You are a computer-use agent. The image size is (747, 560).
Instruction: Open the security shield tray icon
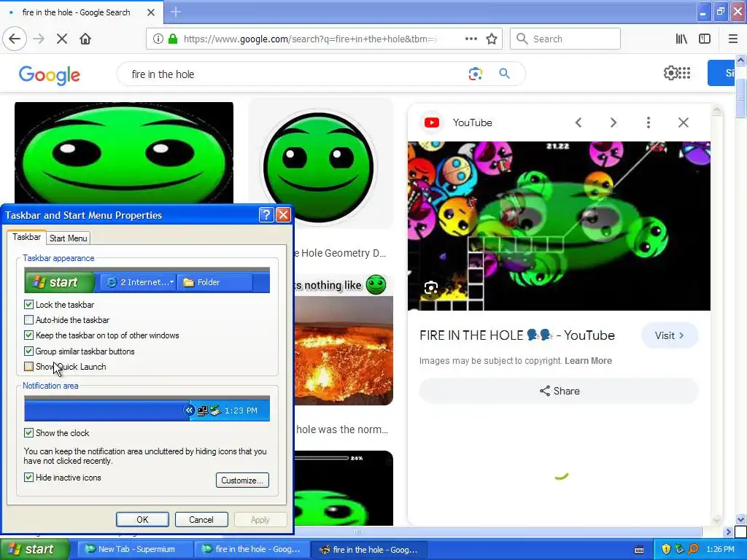pos(666,549)
